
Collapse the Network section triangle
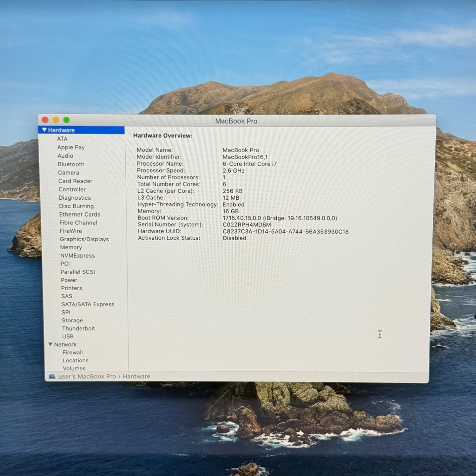coord(50,344)
